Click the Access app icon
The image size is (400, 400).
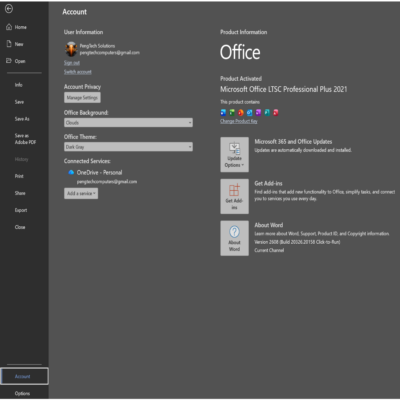[x=276, y=113]
